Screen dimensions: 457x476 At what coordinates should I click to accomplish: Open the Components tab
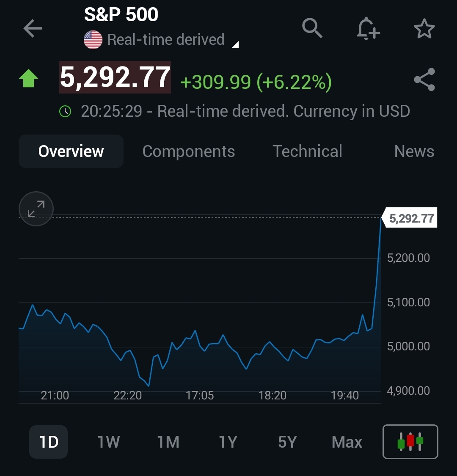[189, 151]
